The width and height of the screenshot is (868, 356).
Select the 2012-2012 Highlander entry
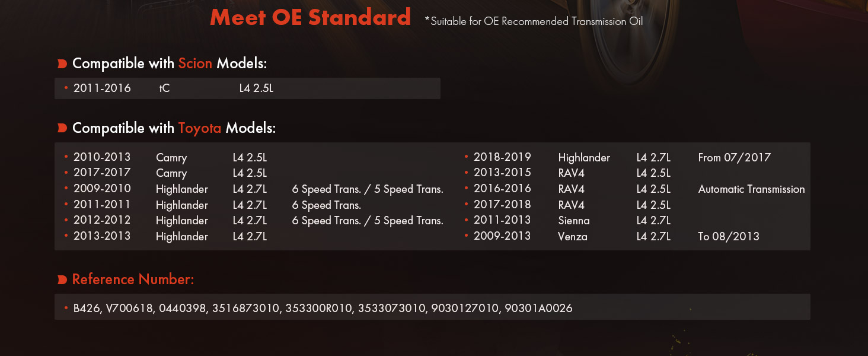pos(254,220)
